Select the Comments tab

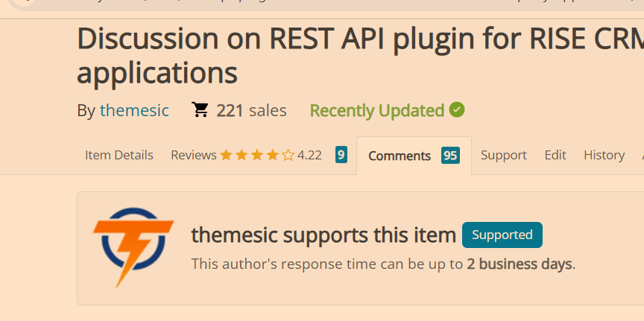[x=400, y=156]
